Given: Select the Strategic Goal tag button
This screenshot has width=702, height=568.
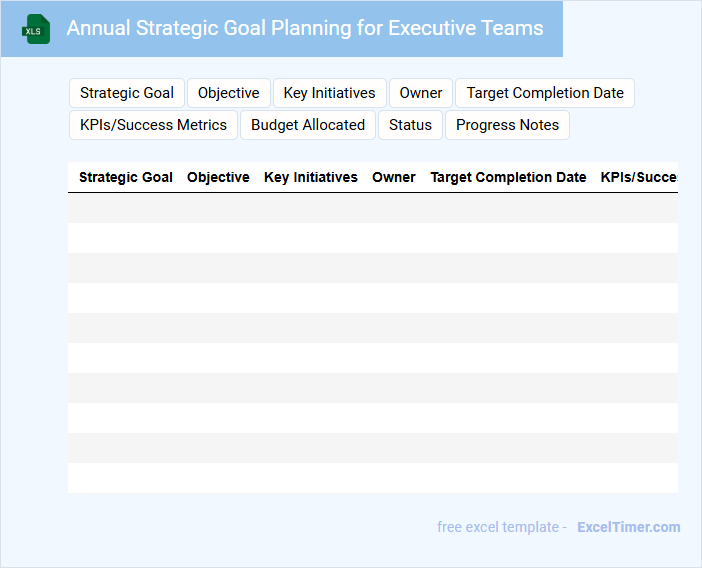Looking at the screenshot, I should (x=127, y=93).
